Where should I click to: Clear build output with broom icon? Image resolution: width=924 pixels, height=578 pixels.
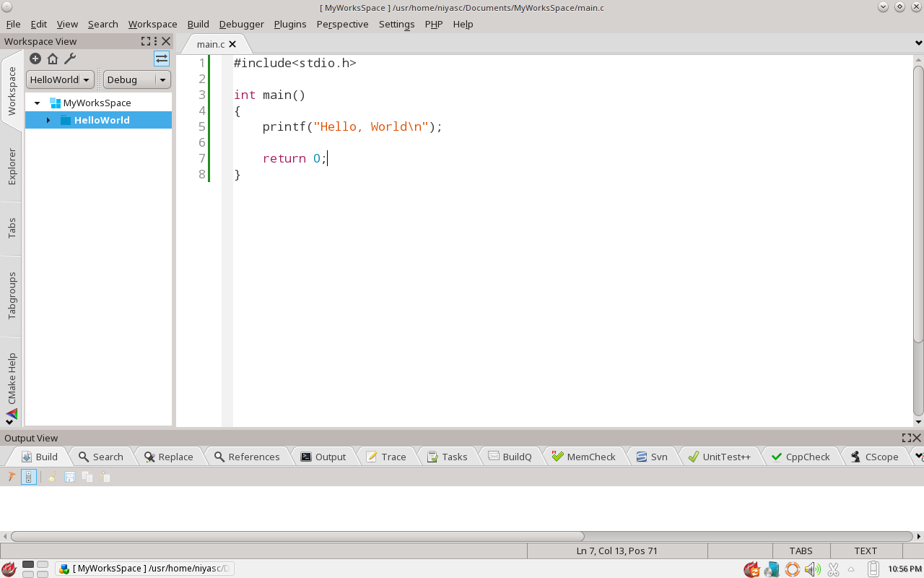51,477
